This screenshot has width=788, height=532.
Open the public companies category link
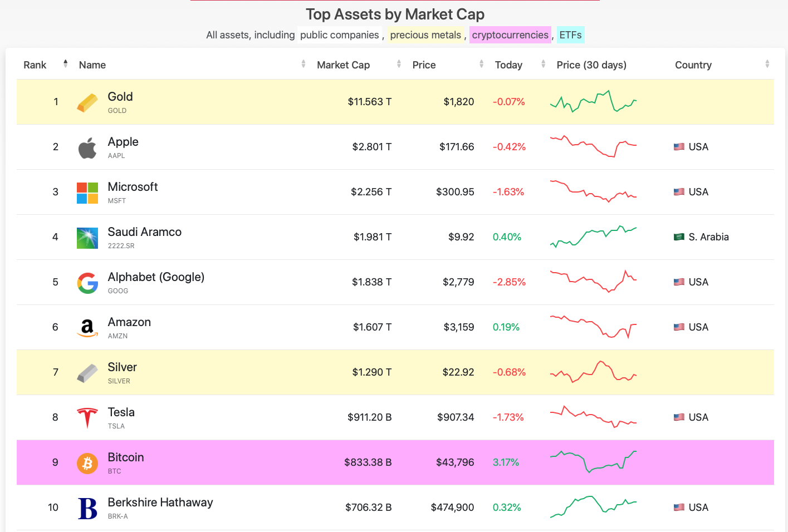339,35
